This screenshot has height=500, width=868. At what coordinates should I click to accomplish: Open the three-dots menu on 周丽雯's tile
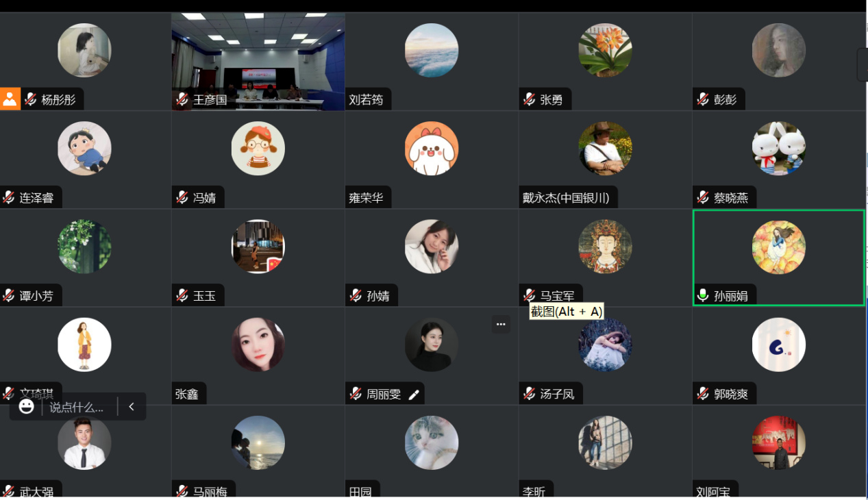tap(501, 325)
